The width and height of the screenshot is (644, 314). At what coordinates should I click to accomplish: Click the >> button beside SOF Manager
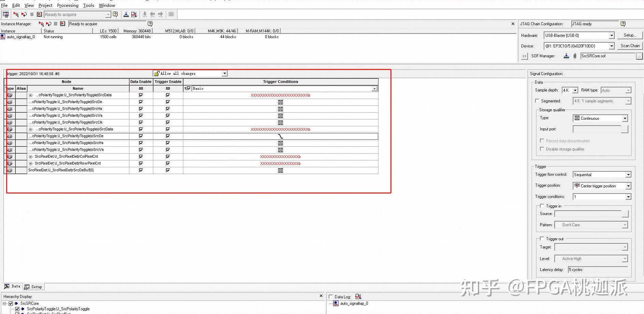[525, 56]
